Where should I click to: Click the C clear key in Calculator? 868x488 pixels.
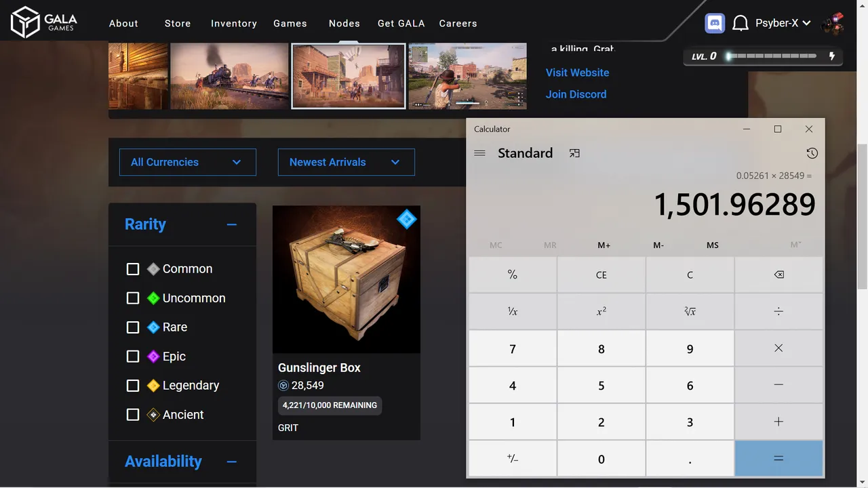pyautogui.click(x=690, y=274)
